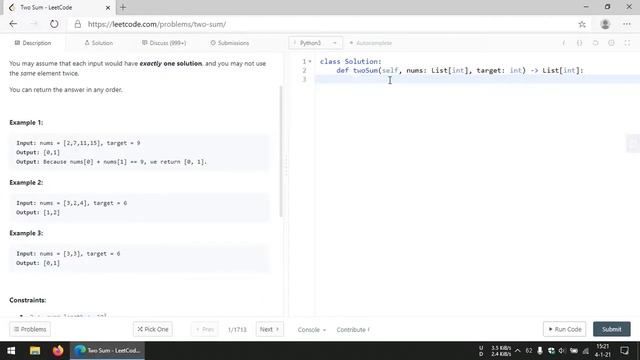Click the Pick One random problem button
This screenshot has height=360, width=640.
(x=153, y=329)
